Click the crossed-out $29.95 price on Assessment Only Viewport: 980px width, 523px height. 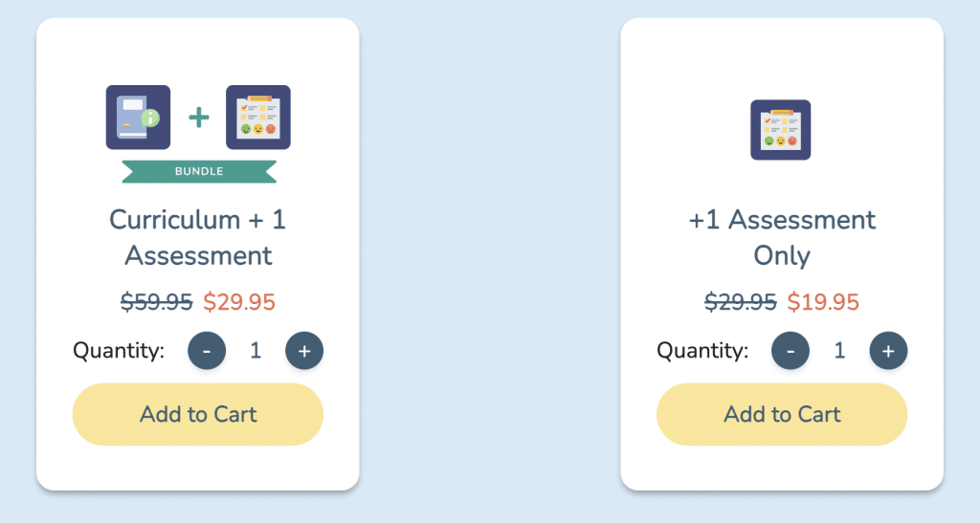741,302
